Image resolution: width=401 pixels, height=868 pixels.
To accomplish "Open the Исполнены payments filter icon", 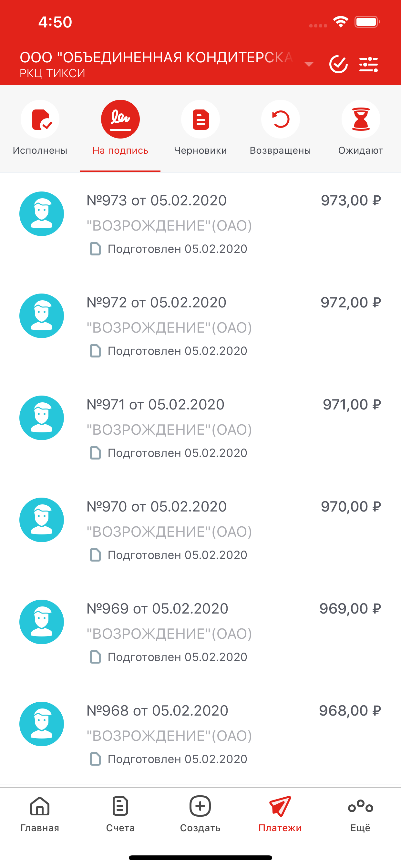I will click(40, 119).
